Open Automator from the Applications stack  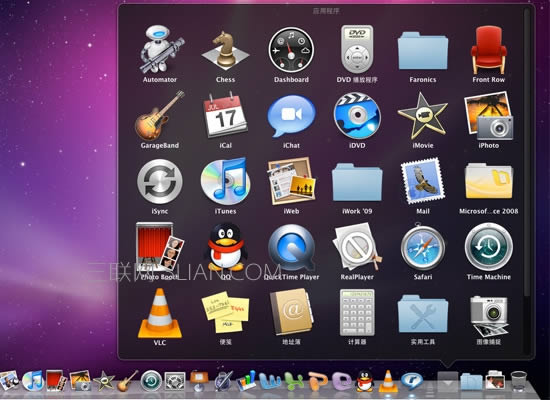pos(160,49)
